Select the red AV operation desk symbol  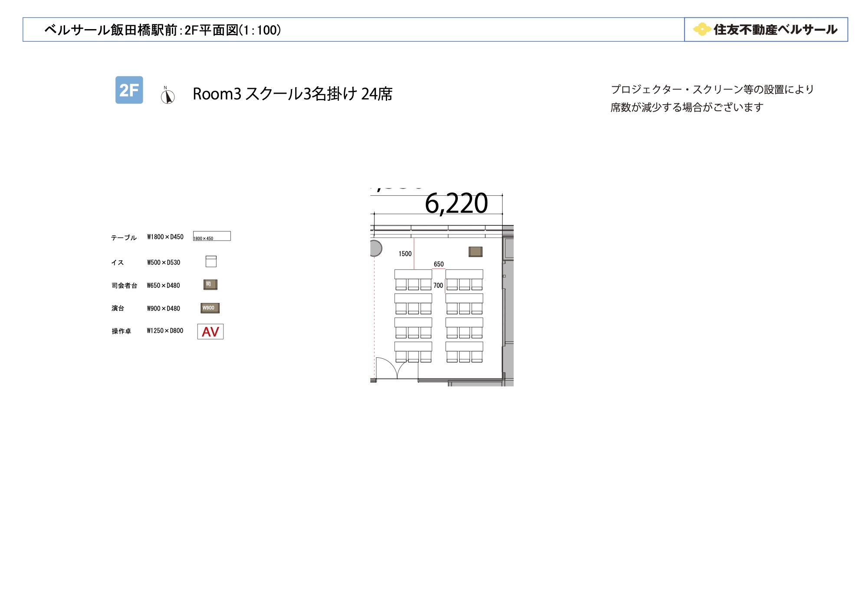click(210, 331)
